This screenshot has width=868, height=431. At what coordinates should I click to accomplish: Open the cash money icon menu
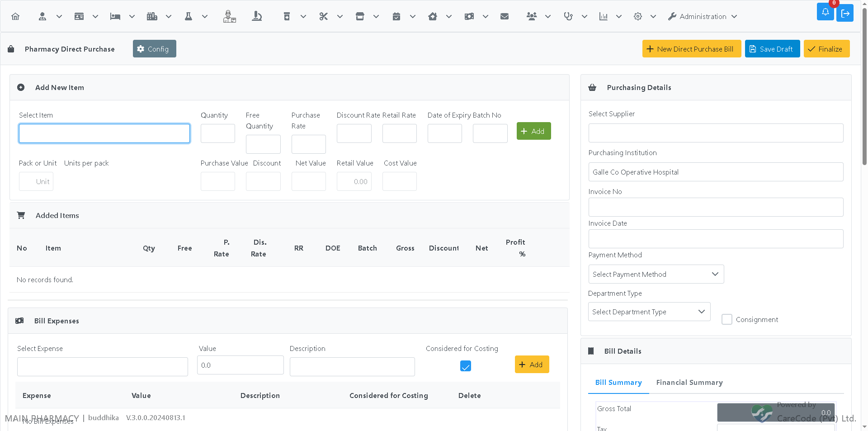[x=469, y=16]
